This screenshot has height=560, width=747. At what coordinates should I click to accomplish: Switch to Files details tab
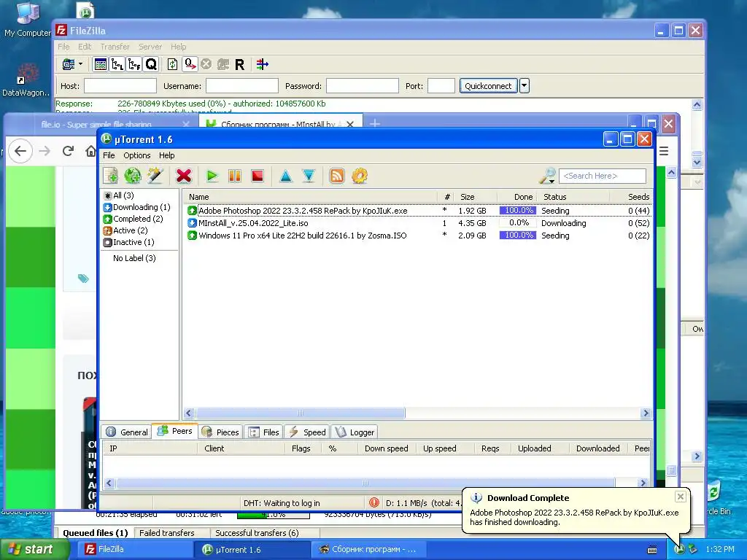(x=264, y=432)
